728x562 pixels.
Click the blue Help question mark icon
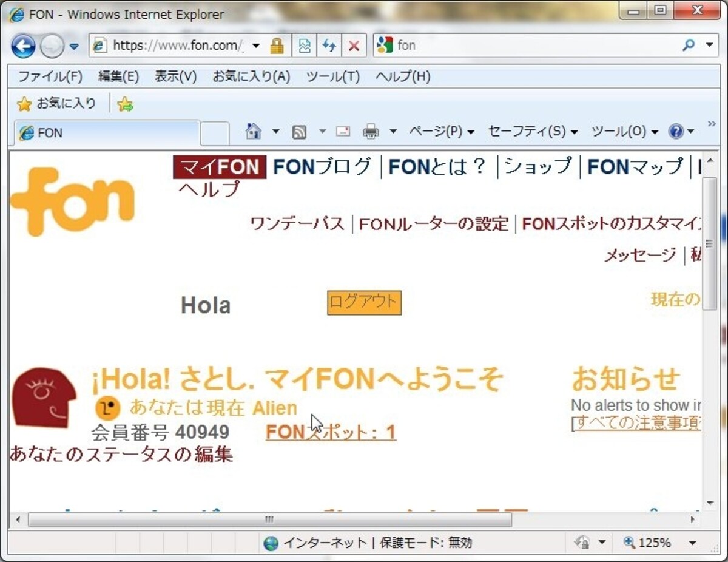tap(676, 131)
